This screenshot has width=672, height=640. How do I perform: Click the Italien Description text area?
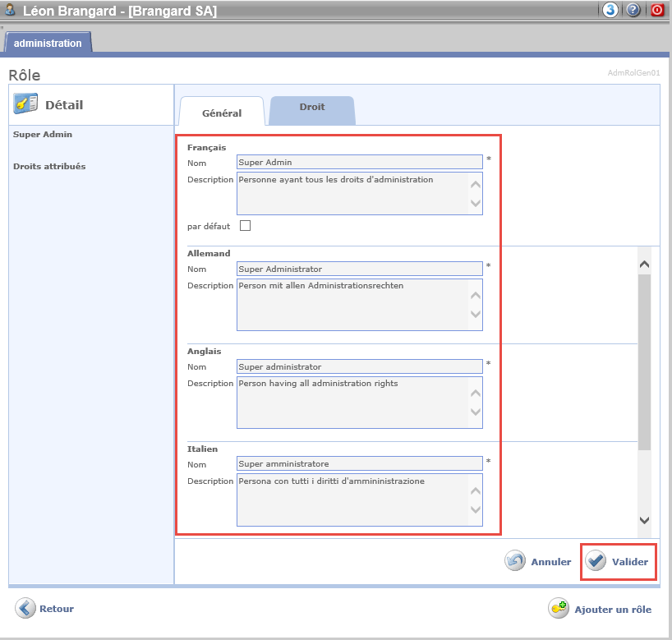click(352, 499)
